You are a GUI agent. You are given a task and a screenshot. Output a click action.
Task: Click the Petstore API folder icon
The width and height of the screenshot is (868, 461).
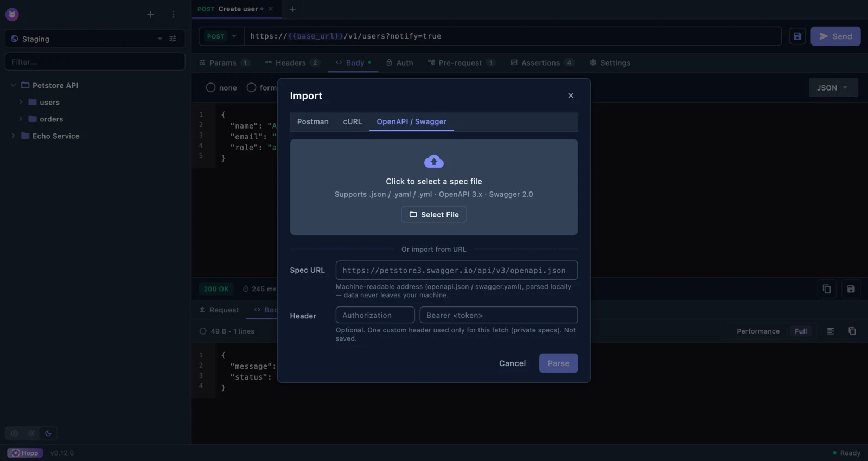point(25,85)
